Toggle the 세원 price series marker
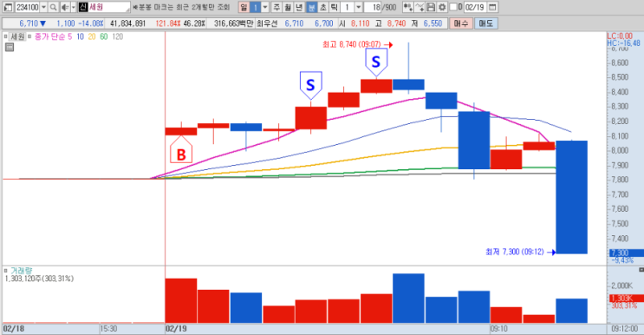This screenshot has width=644, height=335. tap(6, 36)
